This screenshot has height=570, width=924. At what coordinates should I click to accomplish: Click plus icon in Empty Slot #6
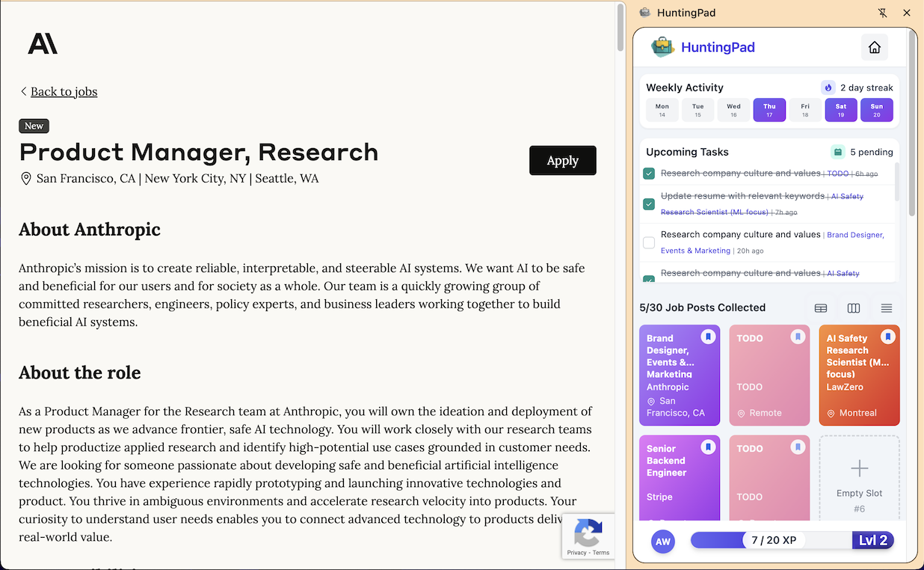click(860, 469)
